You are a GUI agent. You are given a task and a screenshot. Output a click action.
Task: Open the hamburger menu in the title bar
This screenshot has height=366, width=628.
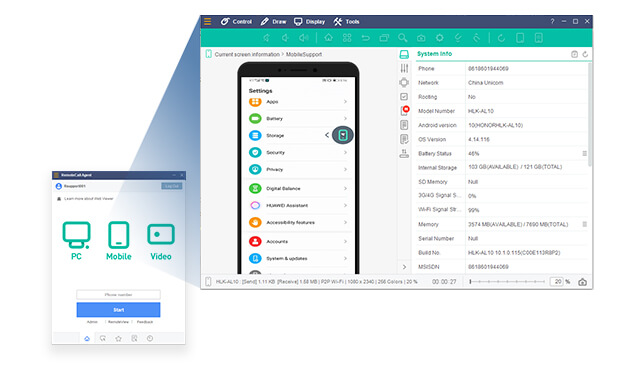click(x=207, y=21)
